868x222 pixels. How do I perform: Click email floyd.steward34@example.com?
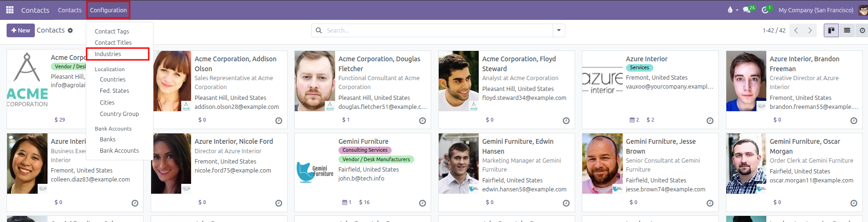524,98
